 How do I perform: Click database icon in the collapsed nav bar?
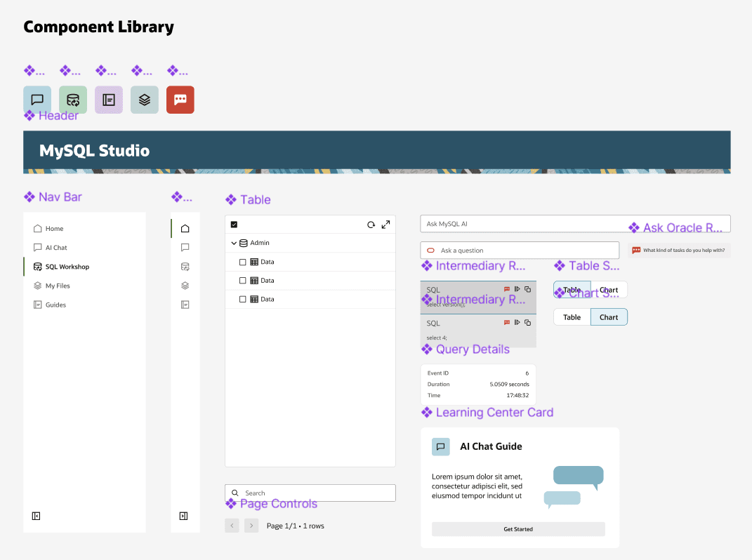click(185, 267)
